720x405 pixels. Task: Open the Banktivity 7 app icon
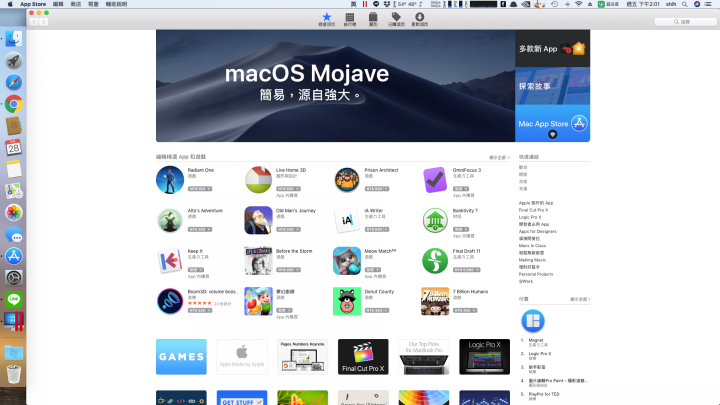(x=435, y=220)
